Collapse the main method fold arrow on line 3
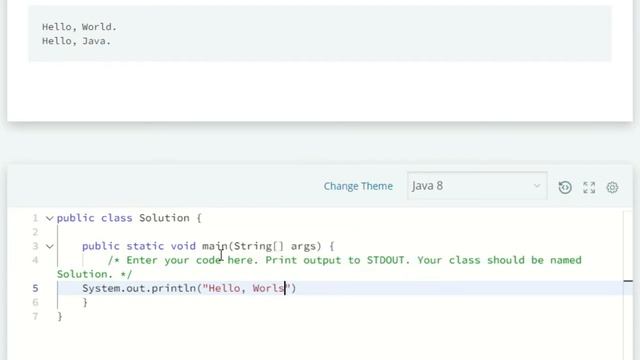This screenshot has height=360, width=640. coord(49,247)
